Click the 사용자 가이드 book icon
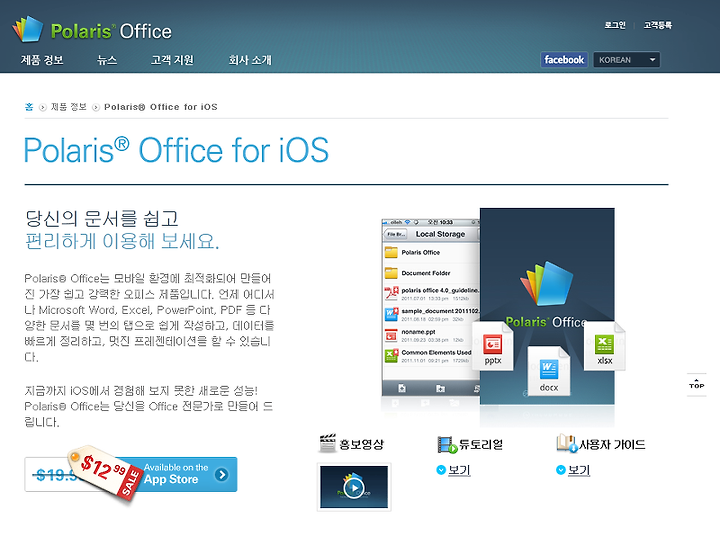This screenshot has height=536, width=720. [567, 443]
